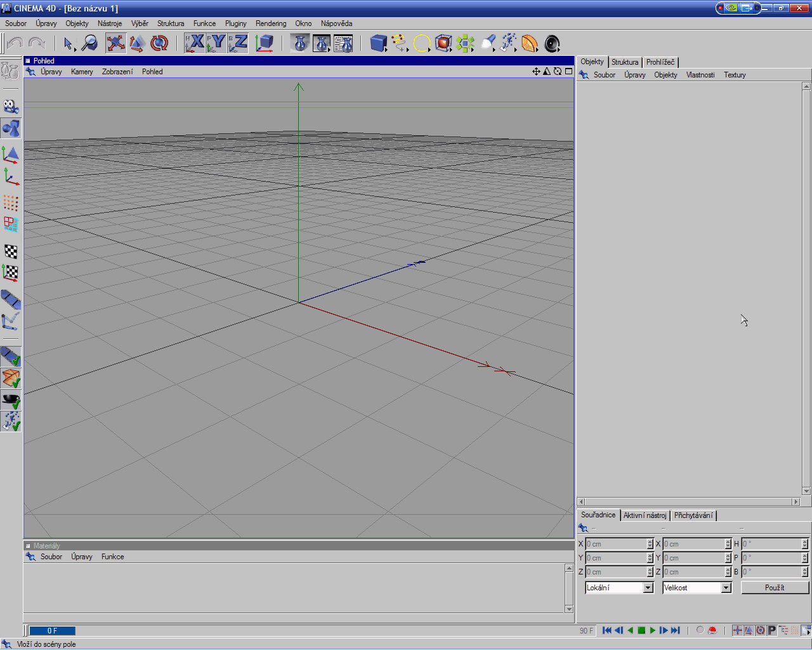Screen dimensions: 812x650
Task: Toggle generators cup checkmark icon
Action: (11, 400)
